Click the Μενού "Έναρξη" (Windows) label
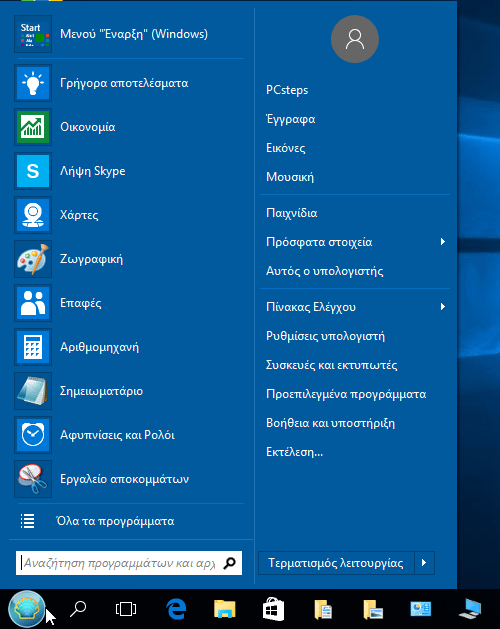 point(134,34)
